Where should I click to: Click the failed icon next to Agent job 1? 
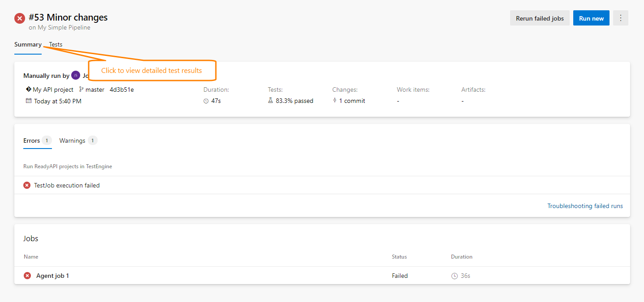click(x=27, y=275)
